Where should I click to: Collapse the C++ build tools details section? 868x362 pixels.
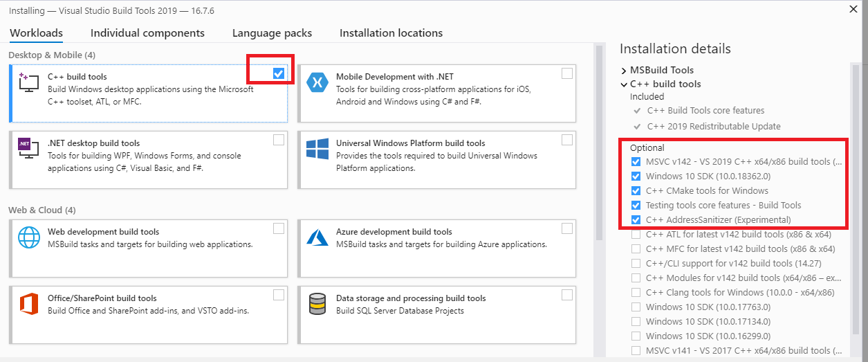(x=624, y=84)
